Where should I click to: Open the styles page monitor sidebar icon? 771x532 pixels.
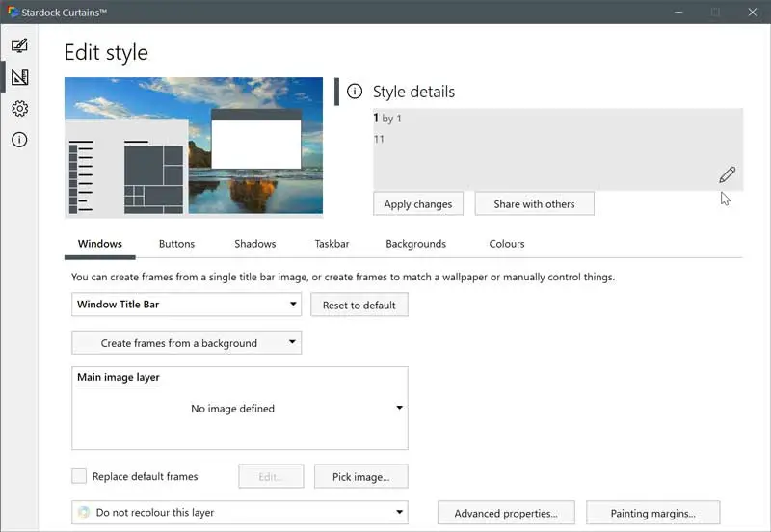coord(19,45)
